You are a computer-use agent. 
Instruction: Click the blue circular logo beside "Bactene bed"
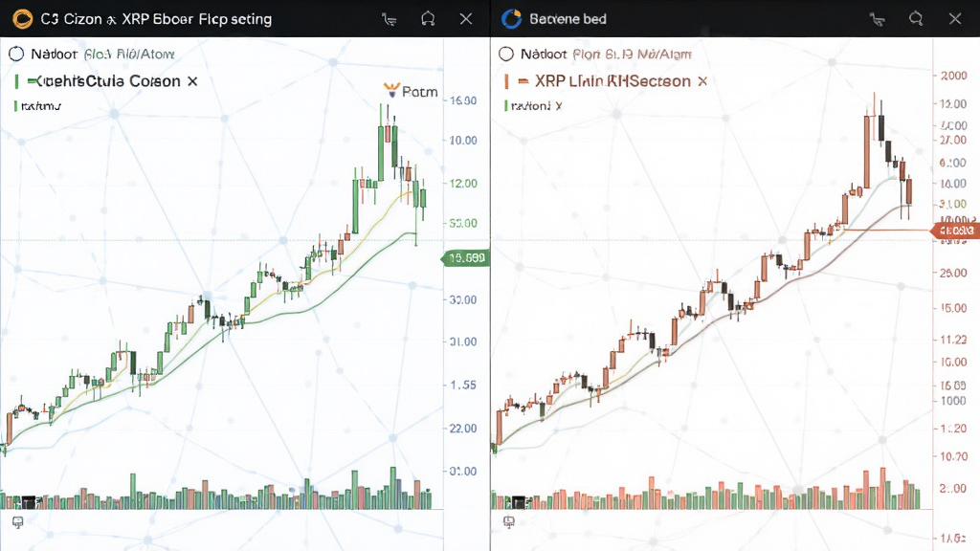[x=511, y=19]
